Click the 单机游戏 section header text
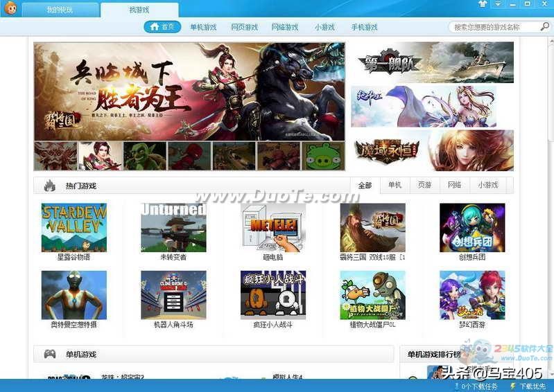This screenshot has height=392, width=554. point(81,354)
